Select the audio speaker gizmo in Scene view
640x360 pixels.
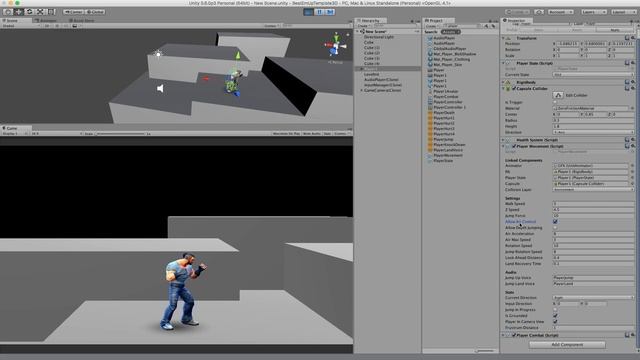click(x=160, y=88)
